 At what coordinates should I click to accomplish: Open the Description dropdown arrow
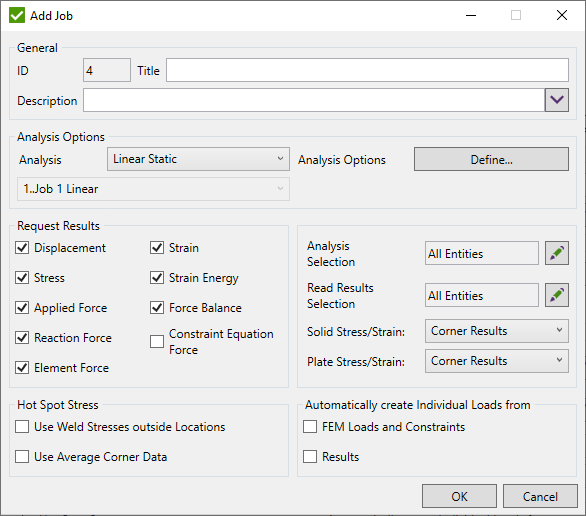(x=556, y=100)
